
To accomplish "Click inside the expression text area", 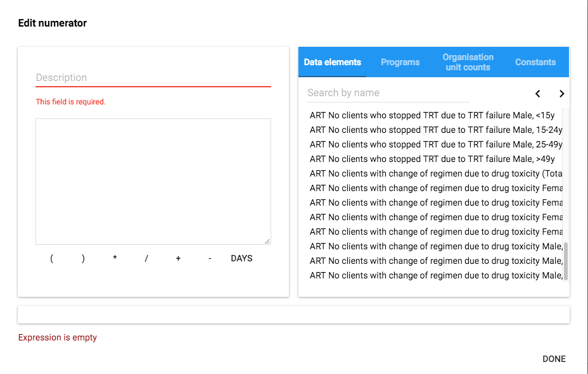I will [153, 181].
